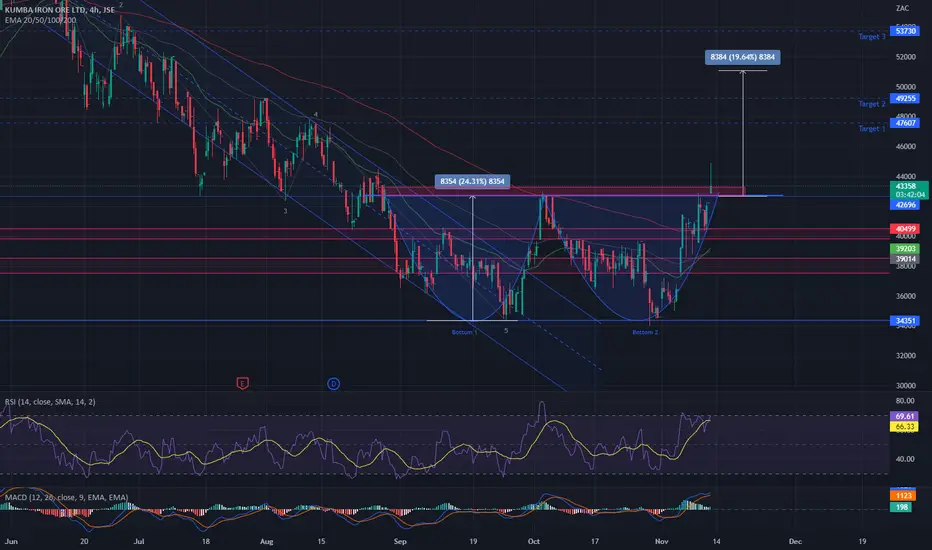Click the 52000 price scale tick
Image resolution: width=932 pixels, height=550 pixels.
[906, 57]
